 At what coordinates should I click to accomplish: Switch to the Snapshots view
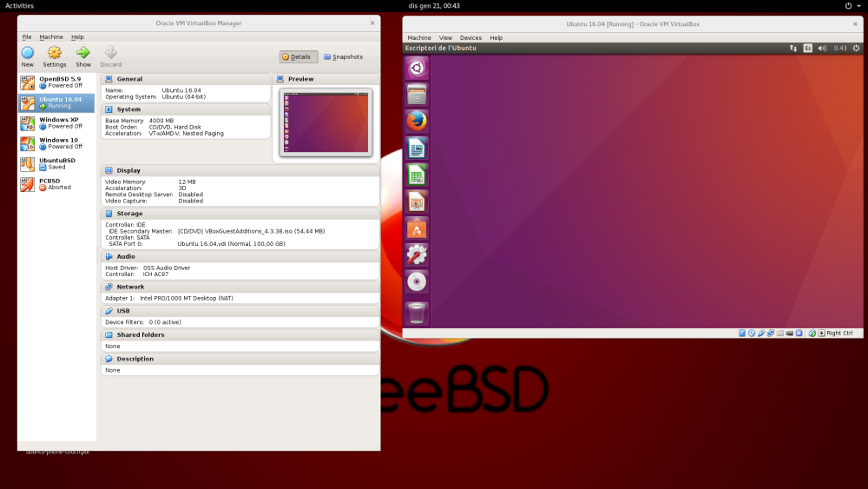(x=343, y=56)
